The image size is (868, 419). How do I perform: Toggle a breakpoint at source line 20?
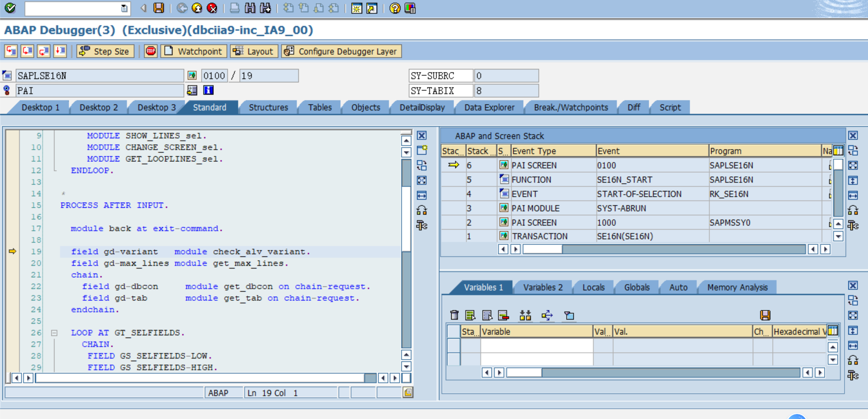tap(12, 263)
